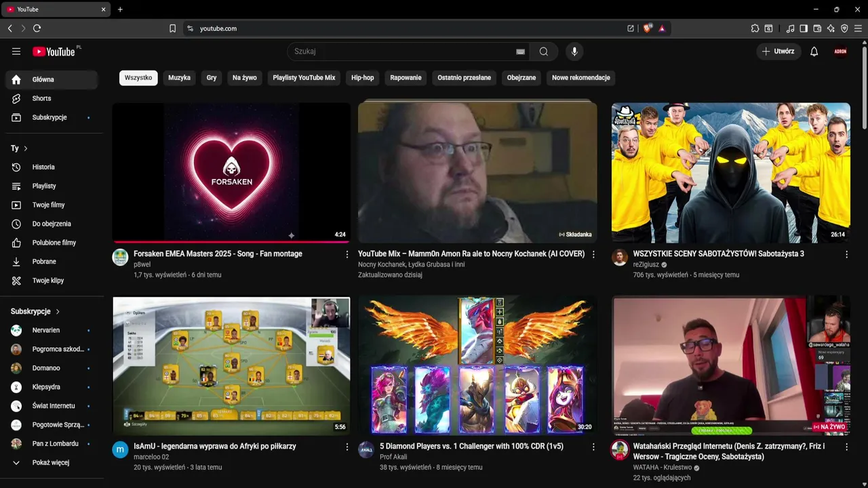The image size is (868, 488).
Task: Select the Obejrzane filter chip
Action: point(521,78)
